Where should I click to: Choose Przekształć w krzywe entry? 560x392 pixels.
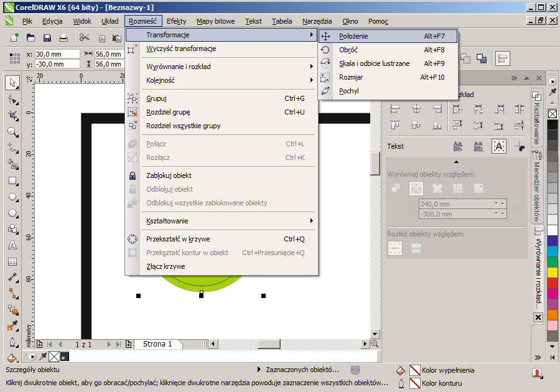pyautogui.click(x=222, y=239)
